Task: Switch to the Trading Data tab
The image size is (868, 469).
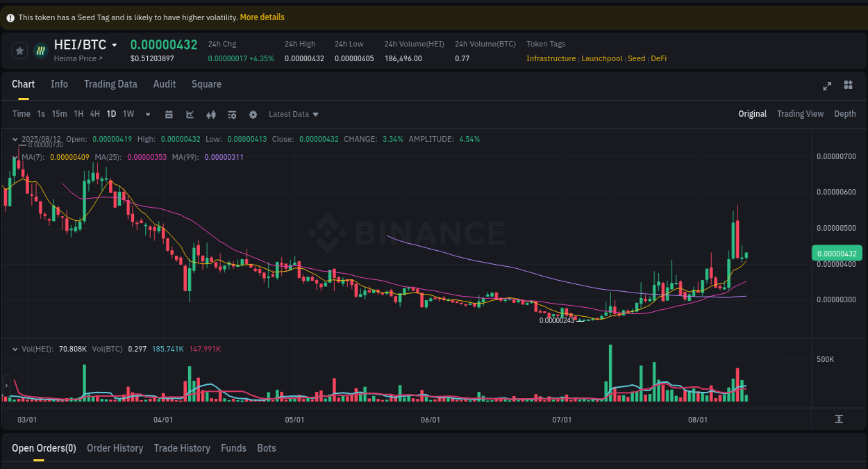Action: (x=110, y=84)
